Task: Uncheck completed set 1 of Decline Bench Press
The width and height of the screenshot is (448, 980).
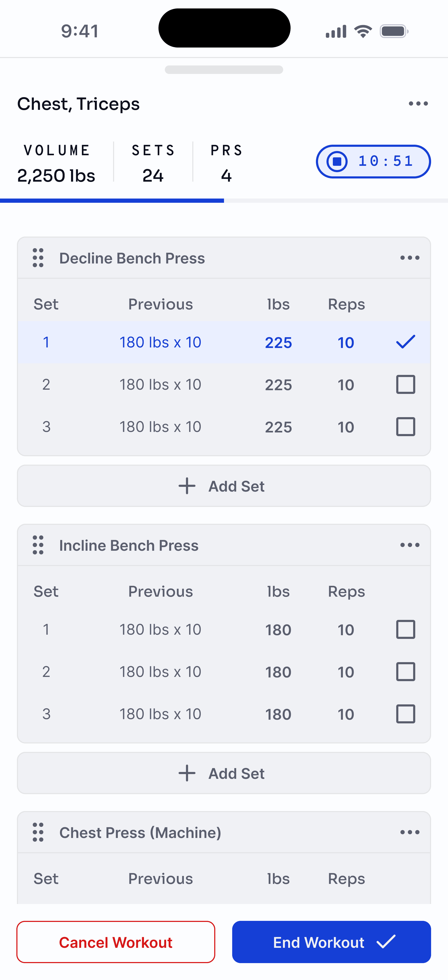Action: point(405,342)
